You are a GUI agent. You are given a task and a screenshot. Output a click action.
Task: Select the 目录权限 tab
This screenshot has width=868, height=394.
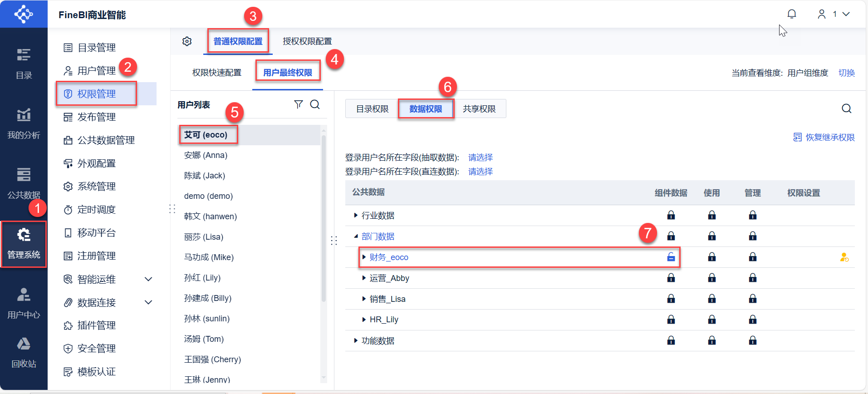(x=372, y=108)
